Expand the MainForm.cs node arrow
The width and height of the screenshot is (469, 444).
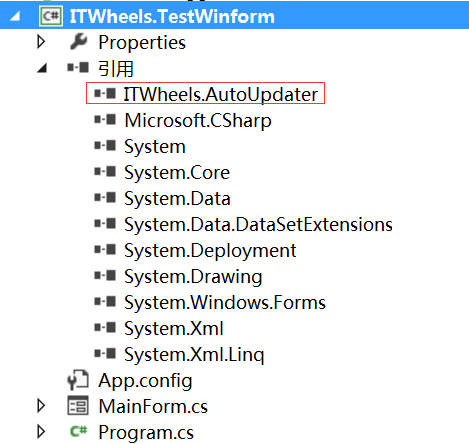click(41, 406)
